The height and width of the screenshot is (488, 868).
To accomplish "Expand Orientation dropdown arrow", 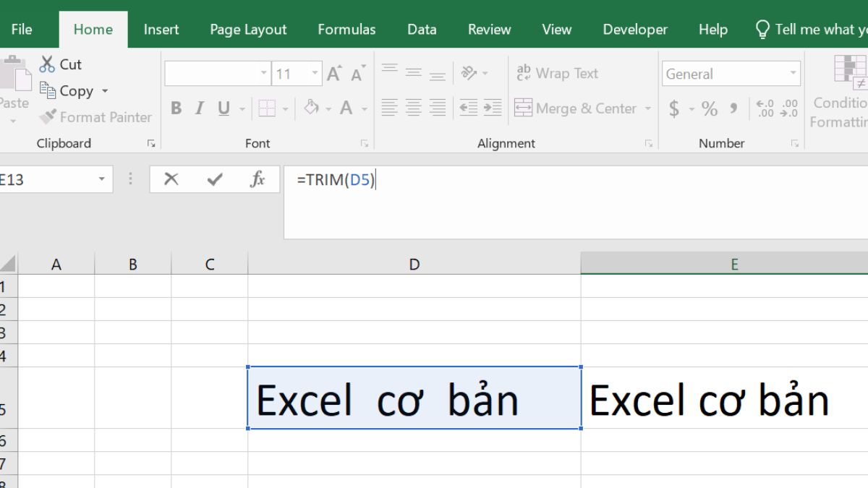I will point(485,74).
